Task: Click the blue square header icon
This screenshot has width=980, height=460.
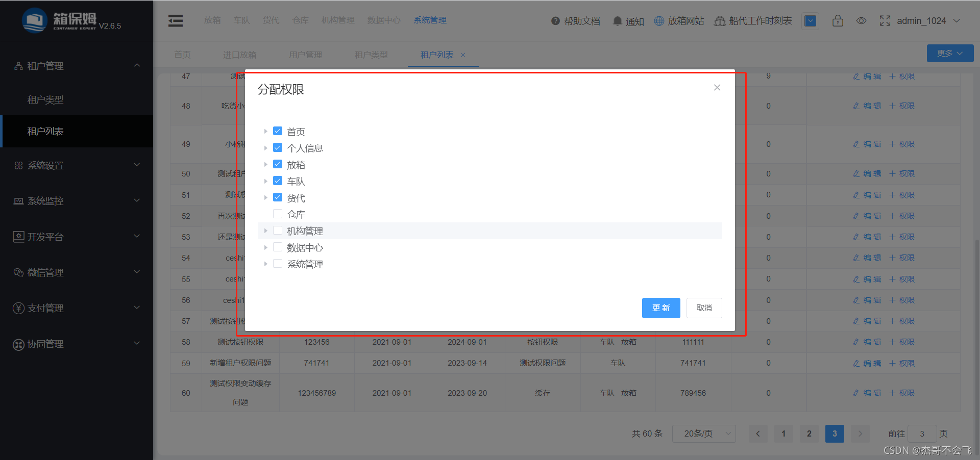Action: (x=810, y=21)
